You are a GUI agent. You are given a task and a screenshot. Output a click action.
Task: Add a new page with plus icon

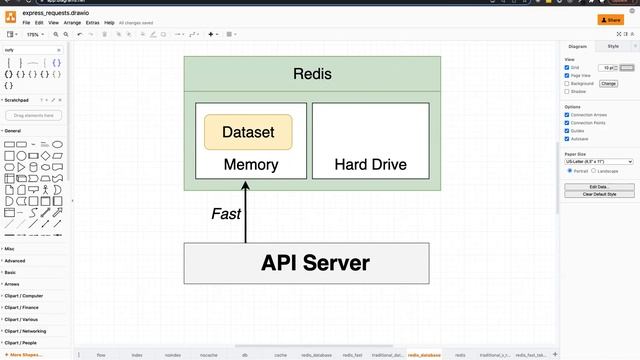pos(555,354)
